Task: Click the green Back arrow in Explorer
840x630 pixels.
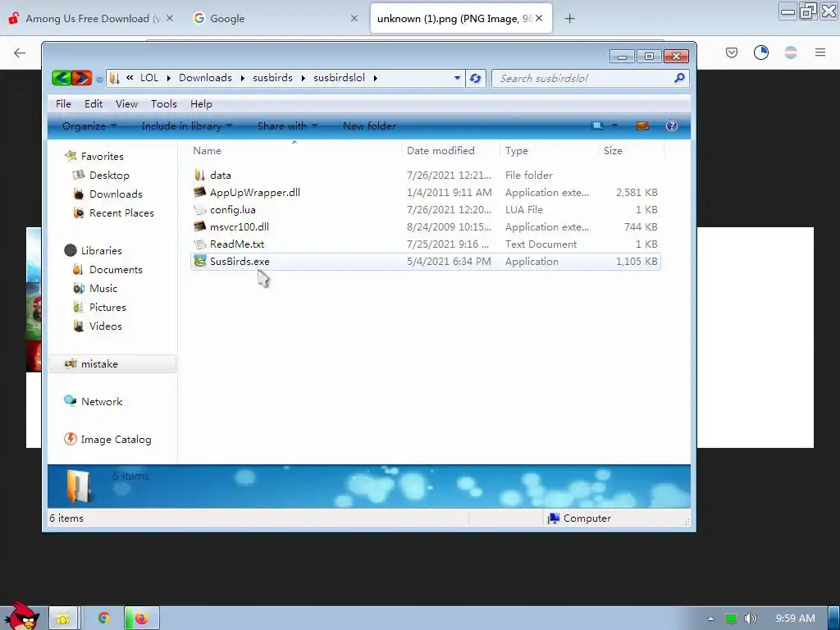Action: pos(62,78)
